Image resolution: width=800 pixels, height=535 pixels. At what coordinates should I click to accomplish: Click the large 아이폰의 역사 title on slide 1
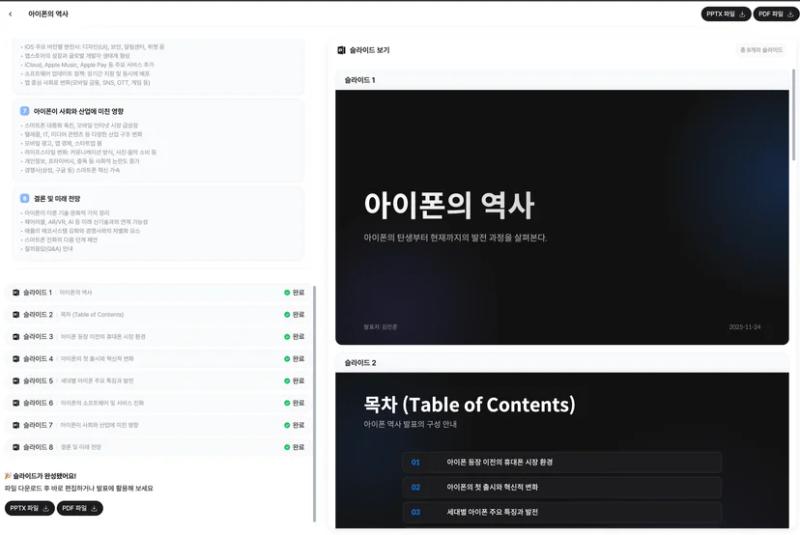click(x=449, y=206)
